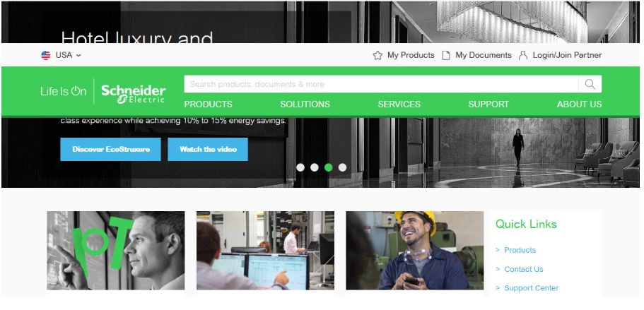644x310 pixels.
Task: Open the ABOUT US menu item
Action: (x=579, y=104)
